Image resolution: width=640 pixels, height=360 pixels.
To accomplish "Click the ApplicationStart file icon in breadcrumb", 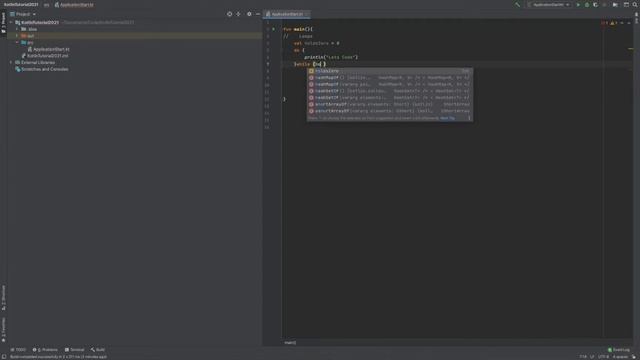I will click(57, 5).
